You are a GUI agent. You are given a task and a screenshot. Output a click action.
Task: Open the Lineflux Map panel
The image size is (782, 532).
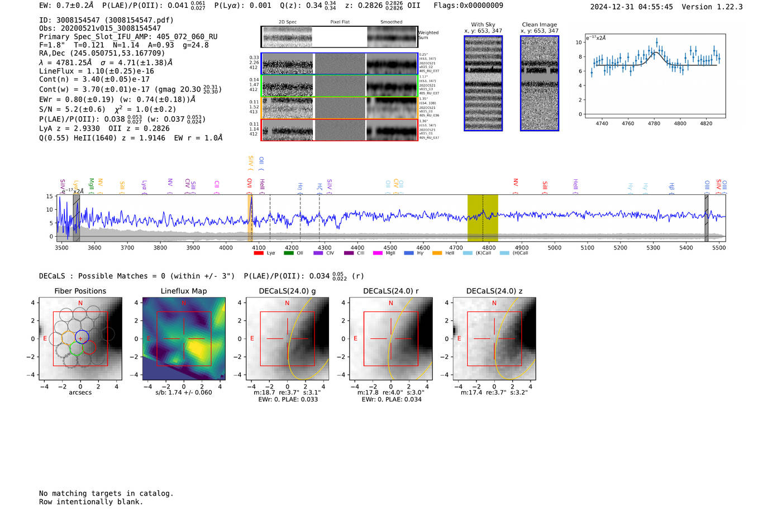184,339
